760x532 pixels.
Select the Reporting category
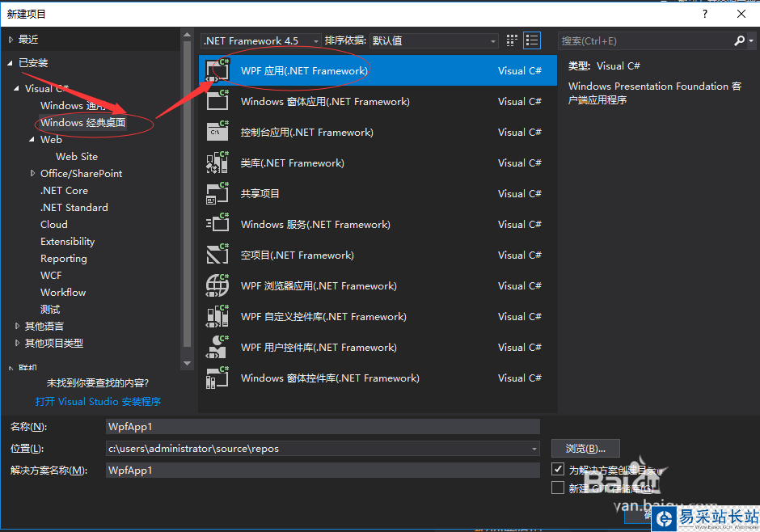[x=64, y=258]
